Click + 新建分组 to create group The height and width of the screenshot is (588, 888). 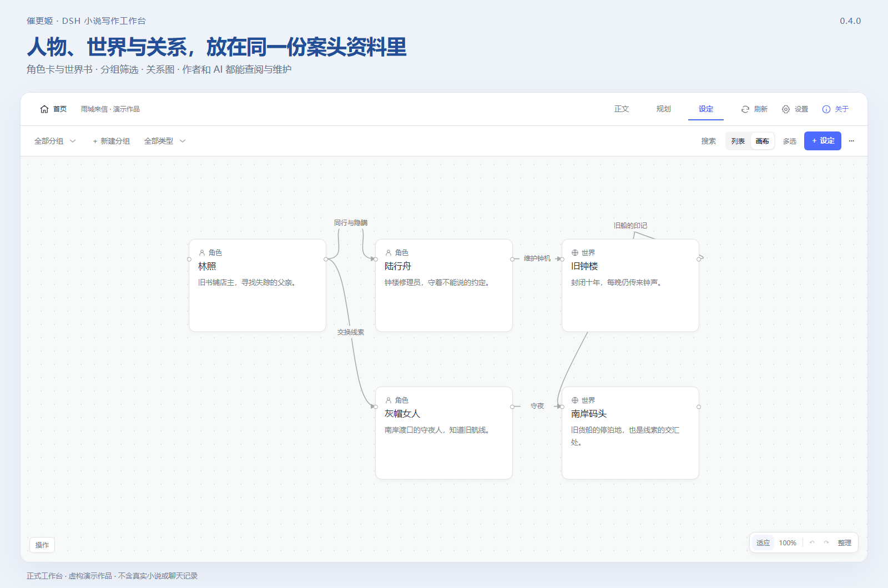pos(112,141)
